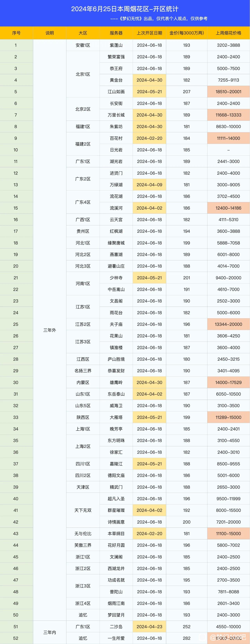Click 黄金台 highlighted date 2024-04-30
Screen dimensions: 250x644
149,80
